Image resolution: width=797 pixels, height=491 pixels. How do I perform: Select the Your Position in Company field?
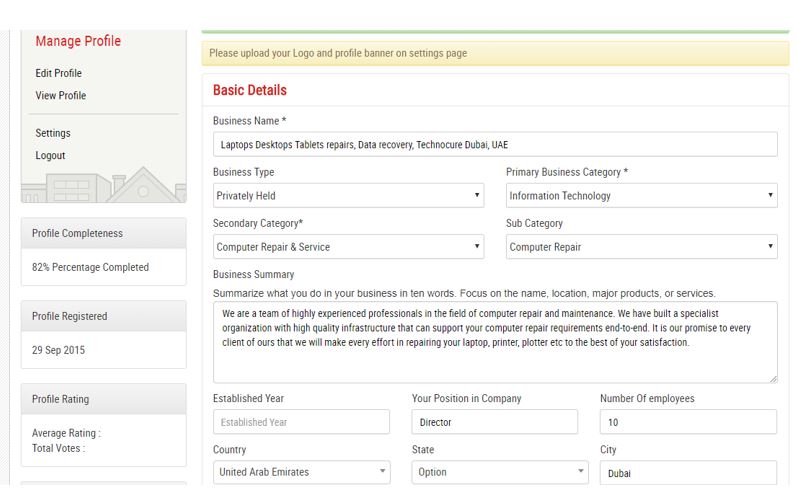[494, 422]
